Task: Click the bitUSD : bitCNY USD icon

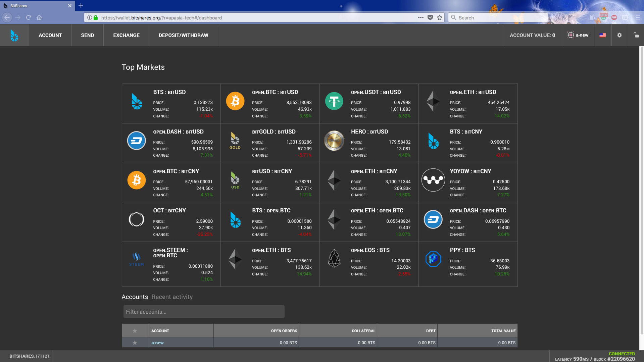Action: point(235,180)
